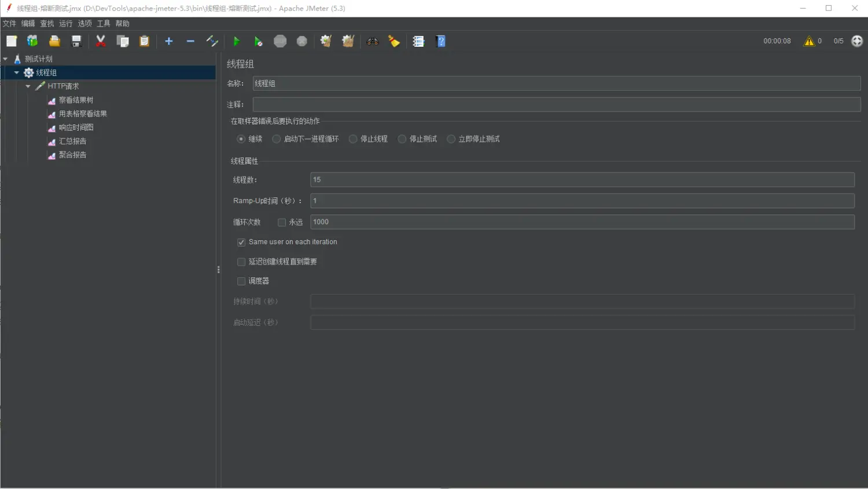Enable the 调度器 scheduler checkbox
Image resolution: width=868 pixels, height=489 pixels.
coord(241,281)
